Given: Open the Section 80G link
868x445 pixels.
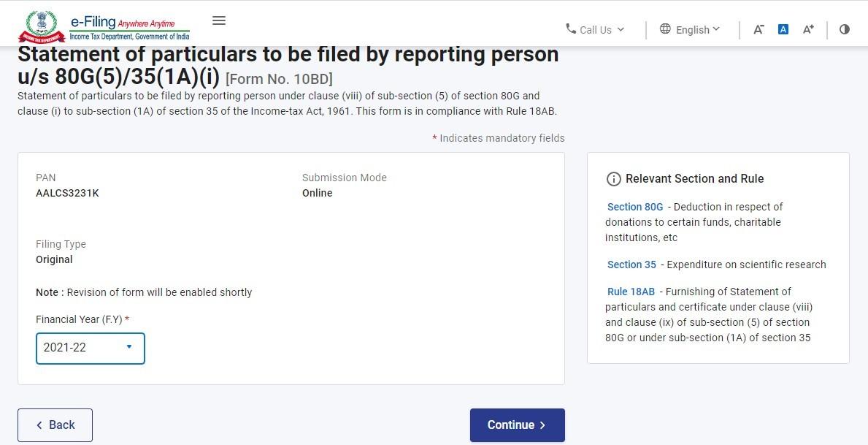Looking at the screenshot, I should [635, 207].
